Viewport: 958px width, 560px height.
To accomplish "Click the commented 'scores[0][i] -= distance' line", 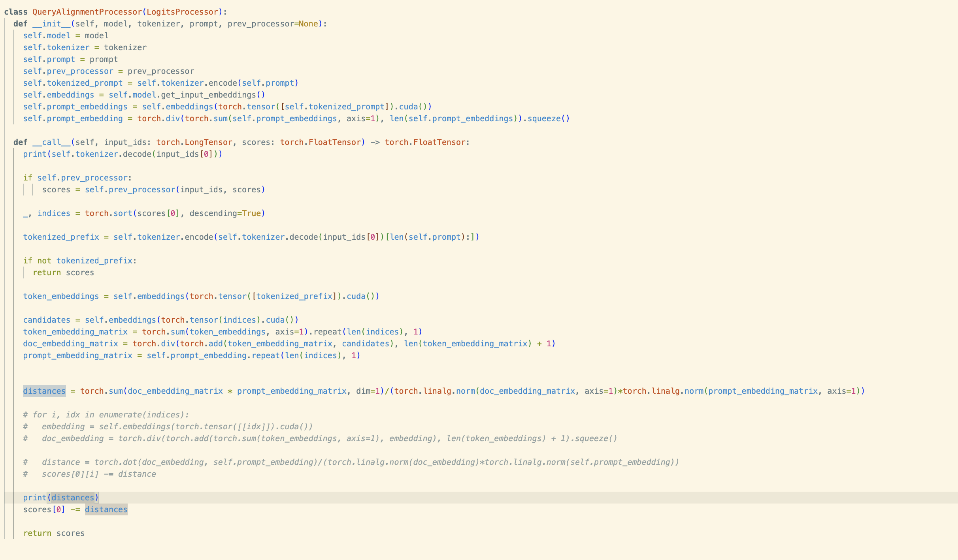I will (99, 474).
